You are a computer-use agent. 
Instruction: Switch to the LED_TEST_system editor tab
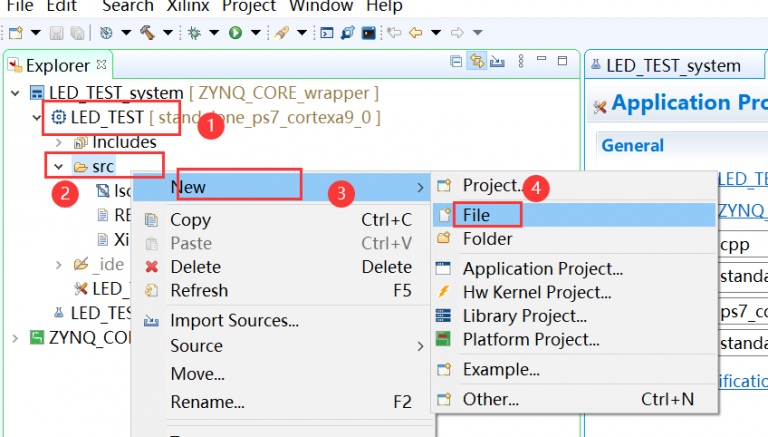click(677, 66)
